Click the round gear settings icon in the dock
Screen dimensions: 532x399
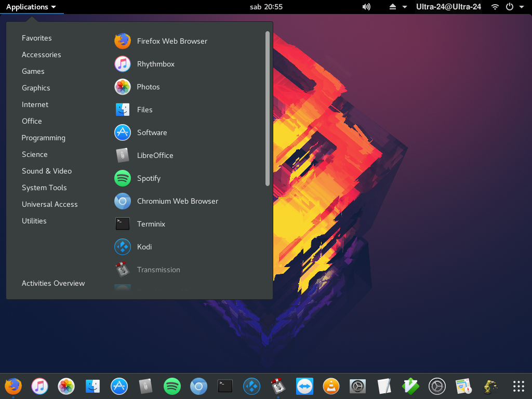pos(436,386)
